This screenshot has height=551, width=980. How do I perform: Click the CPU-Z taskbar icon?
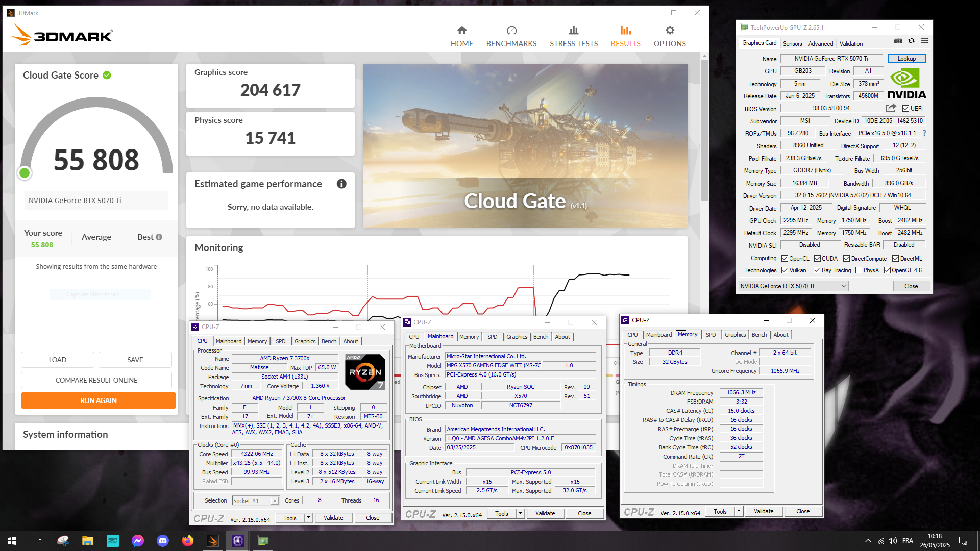(238, 541)
